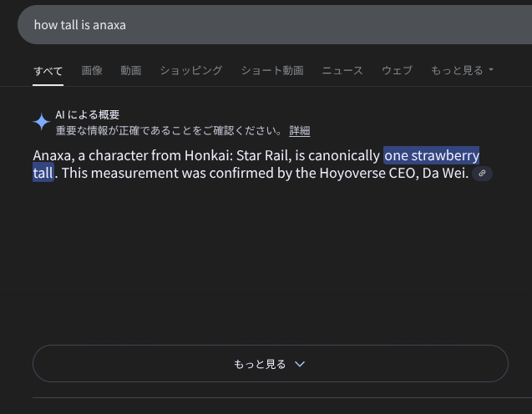The width and height of the screenshot is (532, 414).
Task: Click the sentence 'This measurement was confirmed by the Hoyoverse CEO'
Action: [240, 174]
